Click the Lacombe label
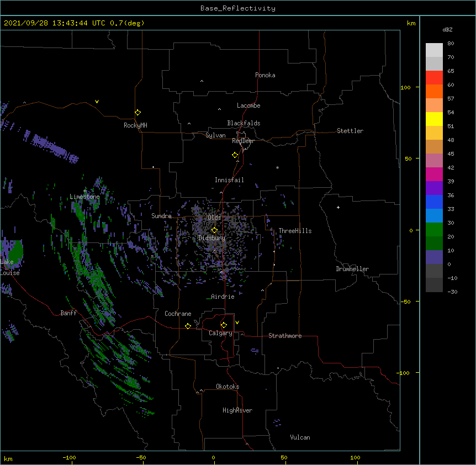The width and height of the screenshot is (476, 465). 248,105
